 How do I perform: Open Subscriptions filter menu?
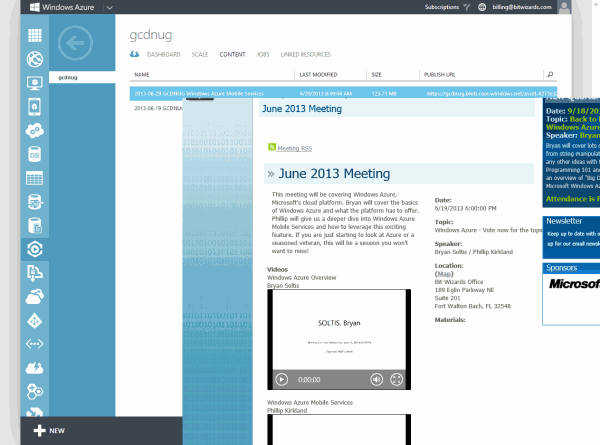[x=447, y=7]
